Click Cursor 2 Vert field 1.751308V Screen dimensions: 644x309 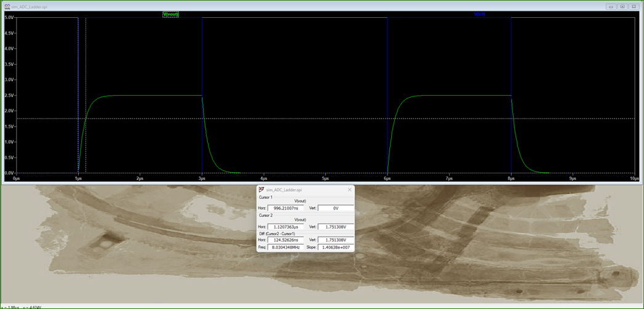pyautogui.click(x=336, y=227)
